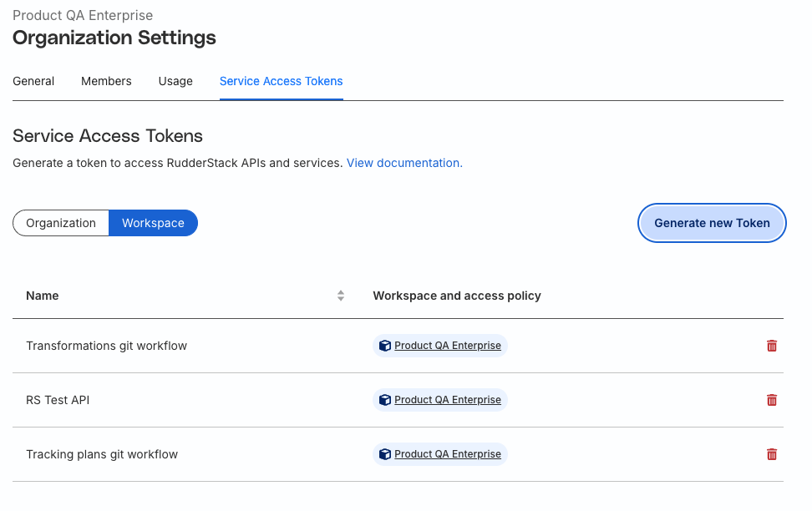Click the RS Test API name
812x511 pixels.
pyautogui.click(x=58, y=400)
